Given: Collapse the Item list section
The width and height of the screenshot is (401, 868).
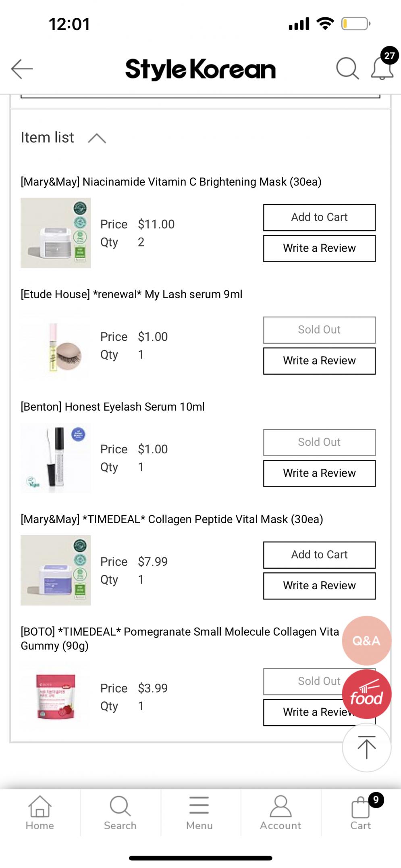Looking at the screenshot, I should pyautogui.click(x=97, y=138).
